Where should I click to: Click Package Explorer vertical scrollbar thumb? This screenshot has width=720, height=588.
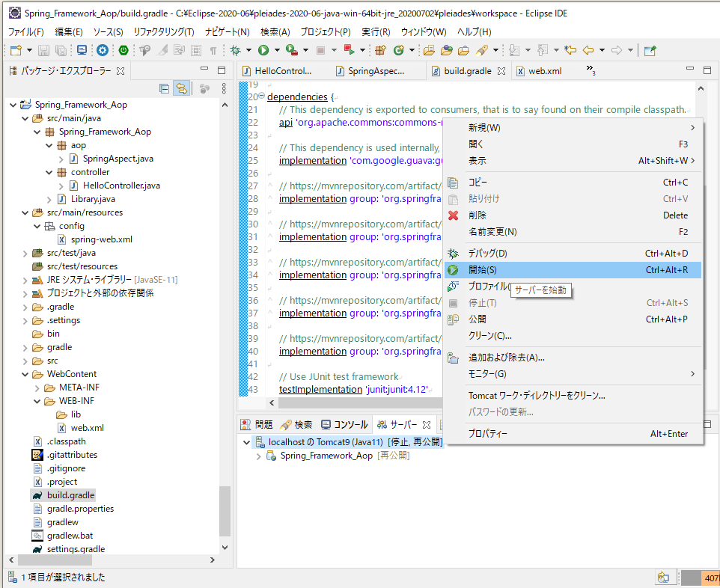(x=225, y=511)
